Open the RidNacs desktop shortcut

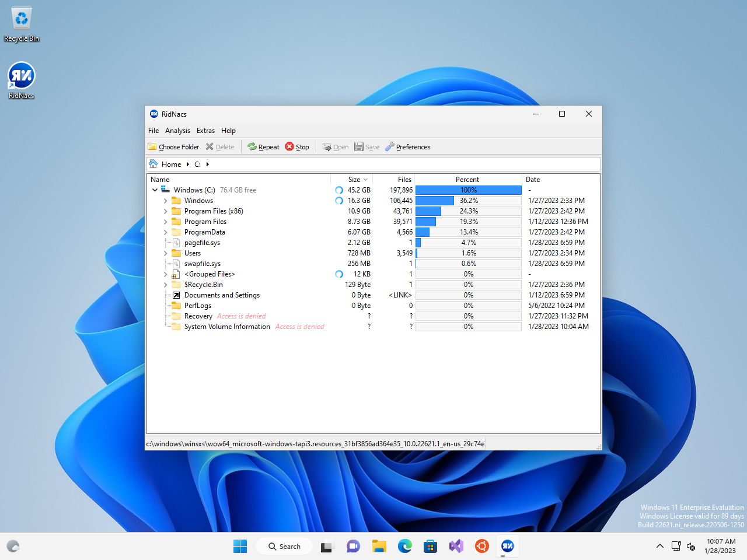tap(22, 80)
